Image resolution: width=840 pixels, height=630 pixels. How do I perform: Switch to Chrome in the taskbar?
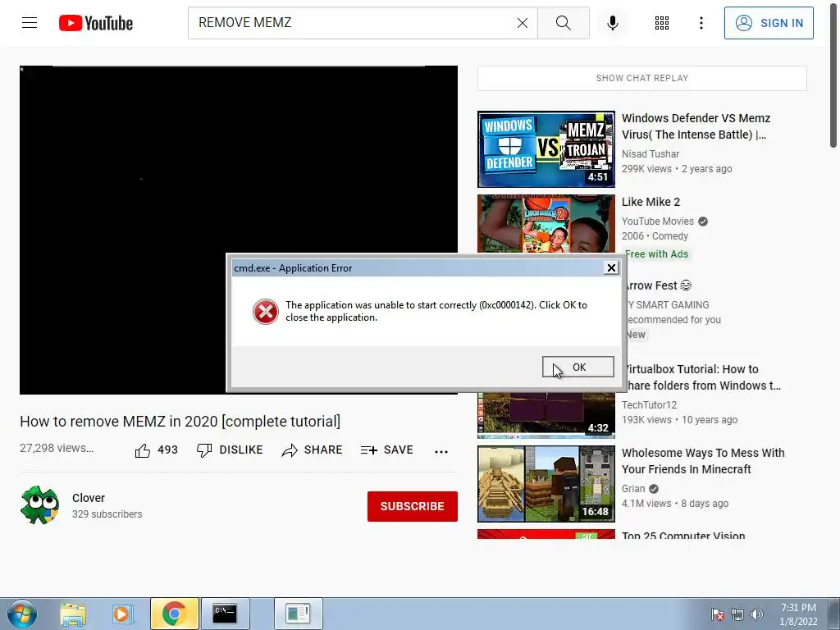pyautogui.click(x=174, y=614)
